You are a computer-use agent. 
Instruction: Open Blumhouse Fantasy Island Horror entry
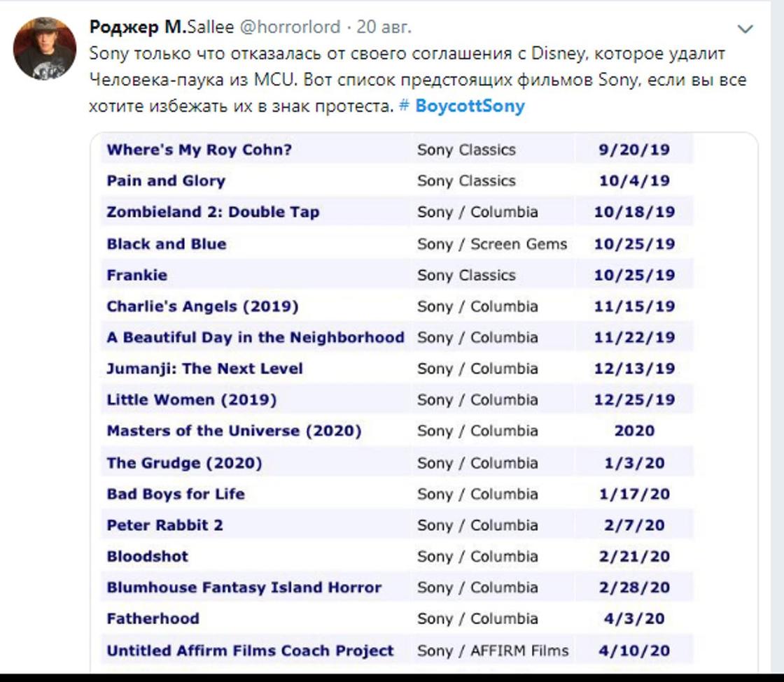coord(244,588)
